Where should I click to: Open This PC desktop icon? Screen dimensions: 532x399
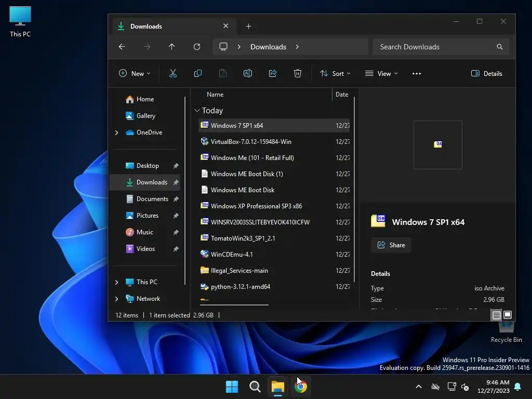point(20,21)
